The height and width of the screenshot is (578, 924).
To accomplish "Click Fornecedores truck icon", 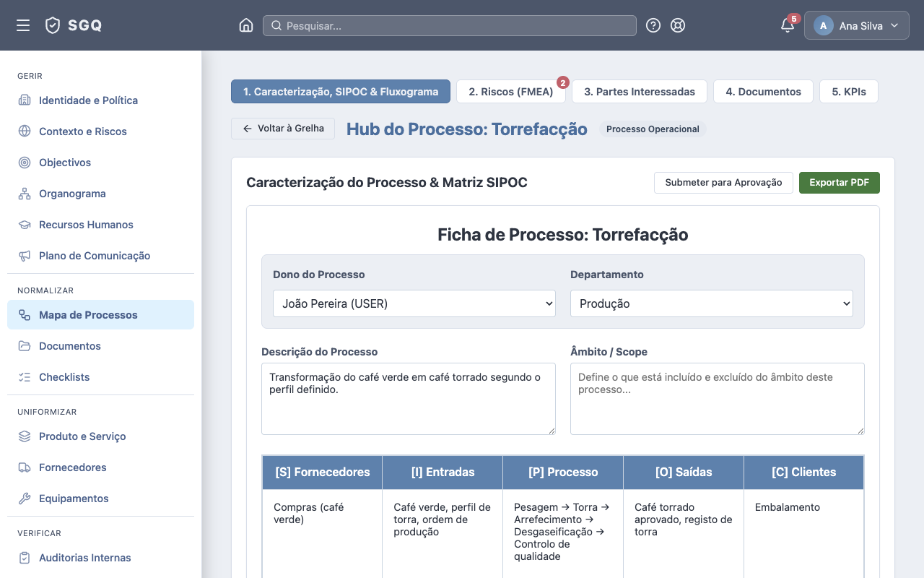I will point(25,467).
